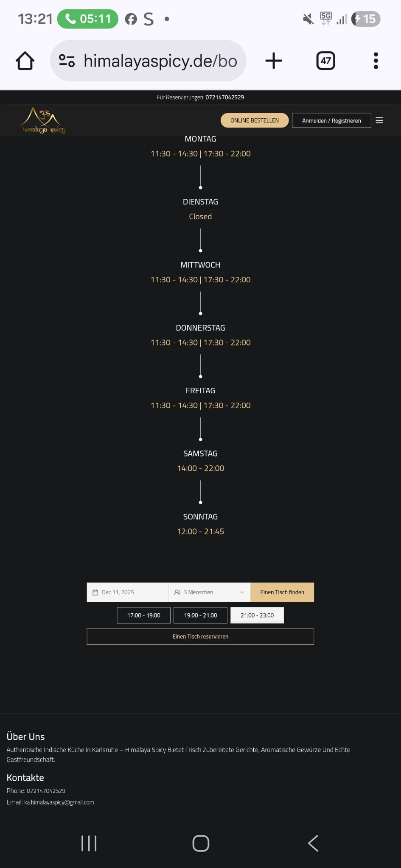Open site settings icon in address bar

[67, 61]
